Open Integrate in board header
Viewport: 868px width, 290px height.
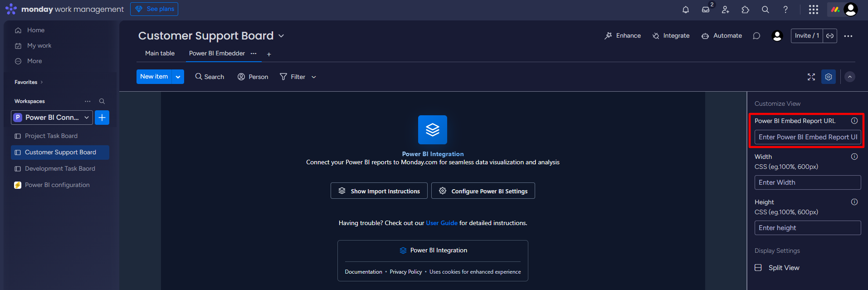[x=671, y=36]
